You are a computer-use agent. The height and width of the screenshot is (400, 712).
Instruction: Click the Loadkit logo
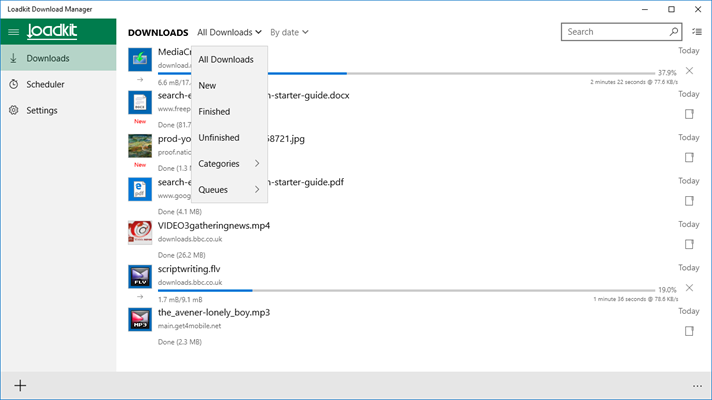click(52, 31)
